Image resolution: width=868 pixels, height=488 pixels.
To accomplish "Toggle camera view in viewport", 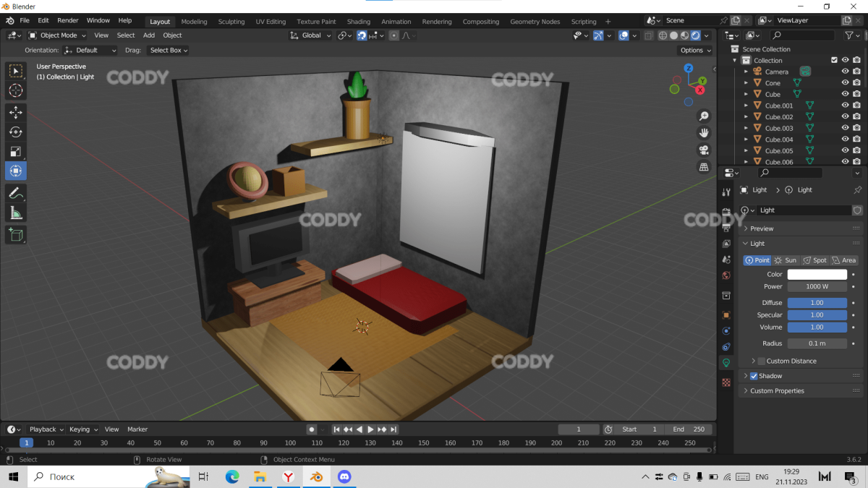I will point(703,150).
